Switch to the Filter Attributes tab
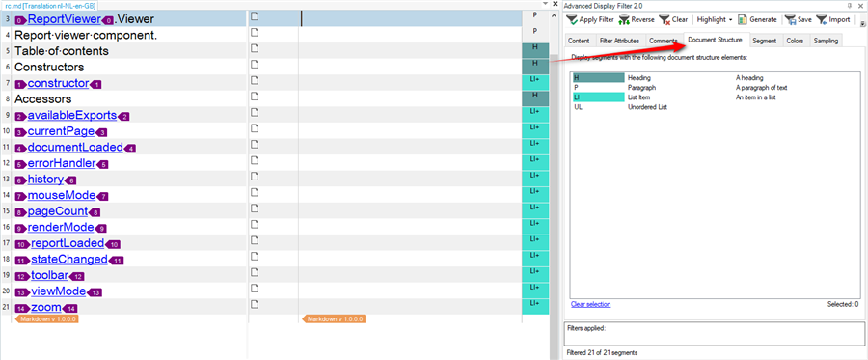The width and height of the screenshot is (868, 360). pyautogui.click(x=619, y=41)
